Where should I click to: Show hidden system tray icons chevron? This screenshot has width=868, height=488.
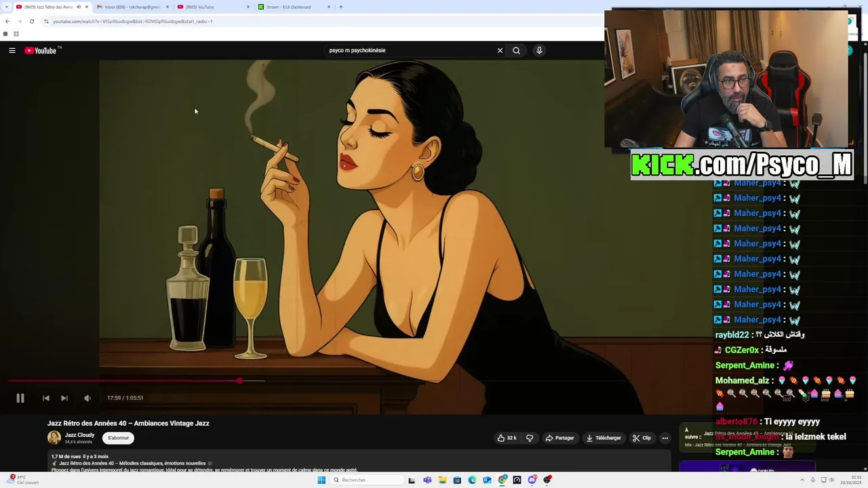click(x=802, y=480)
